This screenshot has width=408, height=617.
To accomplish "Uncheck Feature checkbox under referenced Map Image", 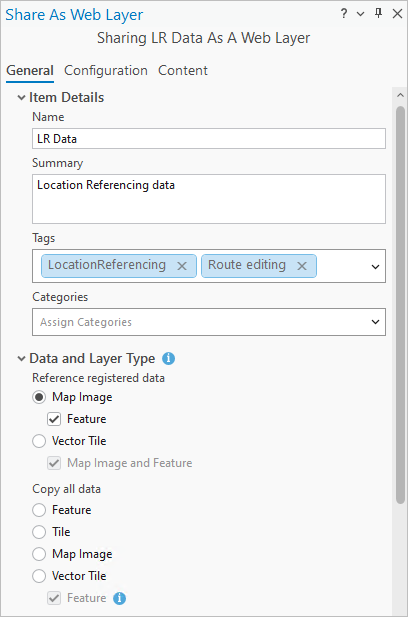I will pos(54,419).
